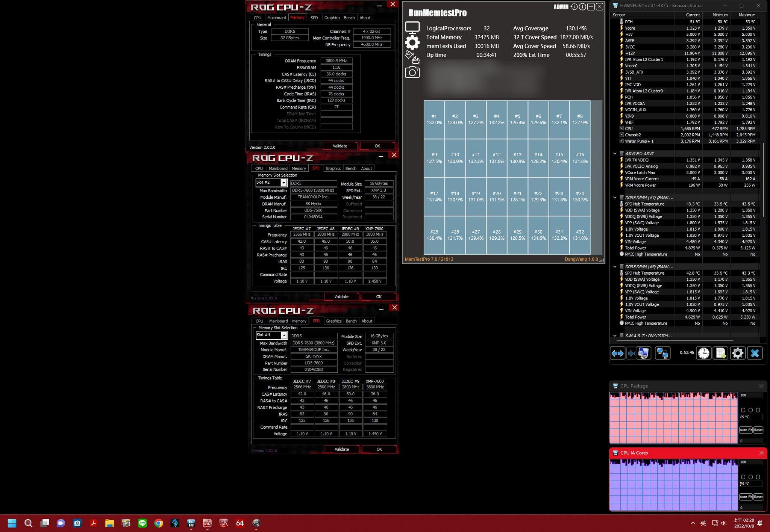Open Graphics tab in Slot #2 CPU-Z window
This screenshot has height=532, width=770.
pos(333,168)
